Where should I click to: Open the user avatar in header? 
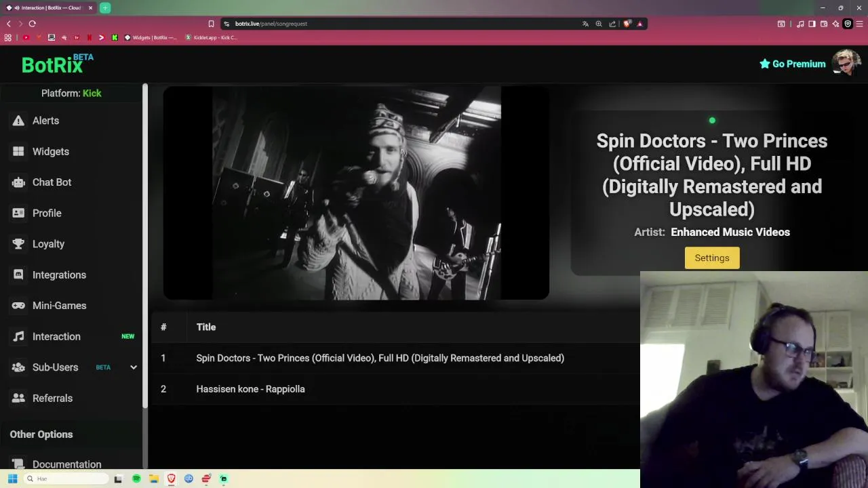846,63
